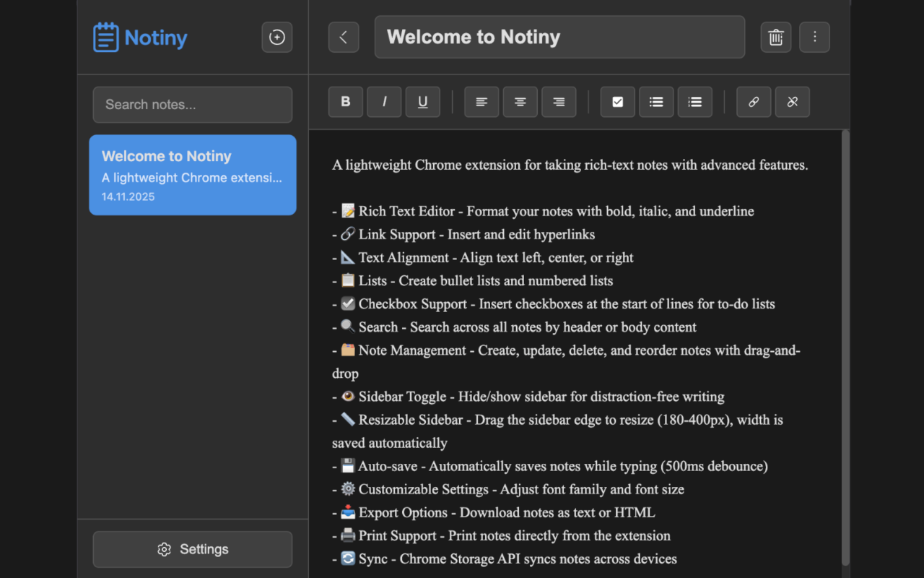Toggle italic formatting
Image resolution: width=924 pixels, height=578 pixels.
[384, 102]
